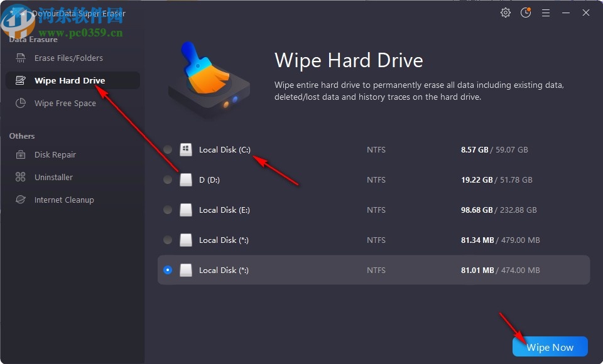Click the Uninstaller grid icon

[x=21, y=178]
